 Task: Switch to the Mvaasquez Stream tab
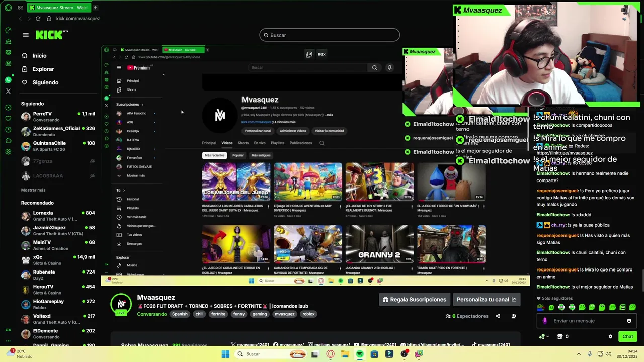point(58,8)
